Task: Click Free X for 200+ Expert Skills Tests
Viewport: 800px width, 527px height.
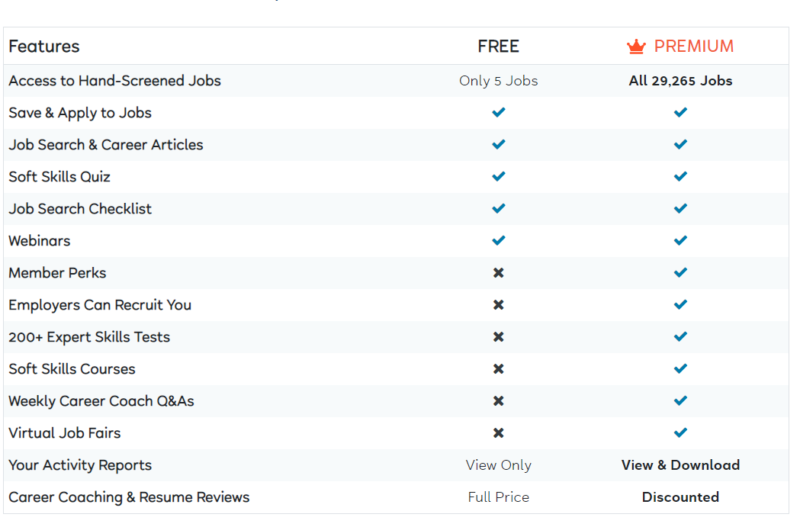Action: [x=498, y=337]
